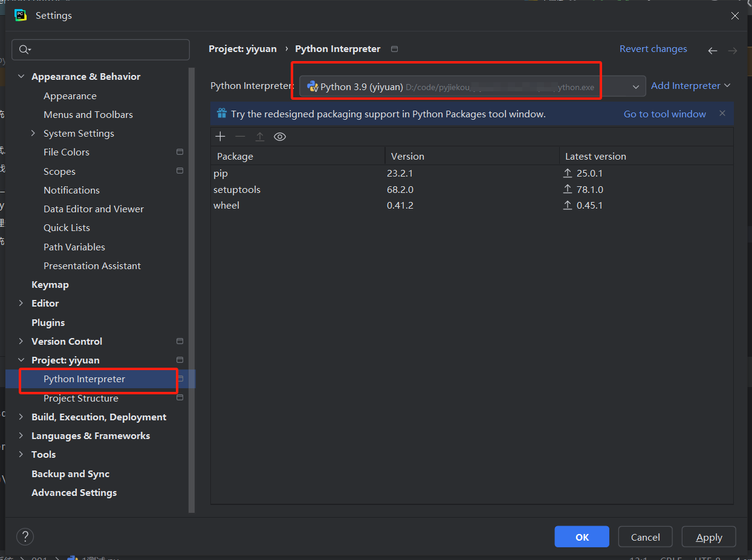The width and height of the screenshot is (752, 560).
Task: Toggle show early releases eye icon
Action: [x=280, y=137]
